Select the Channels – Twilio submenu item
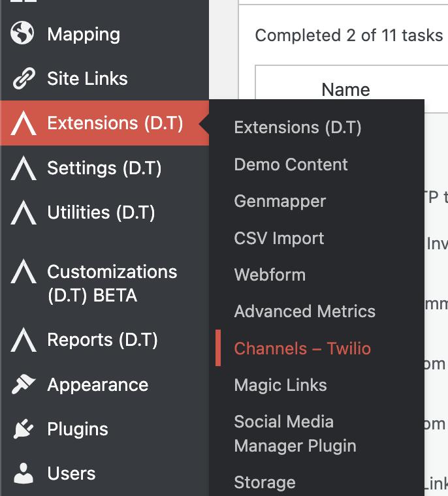 [x=302, y=349]
